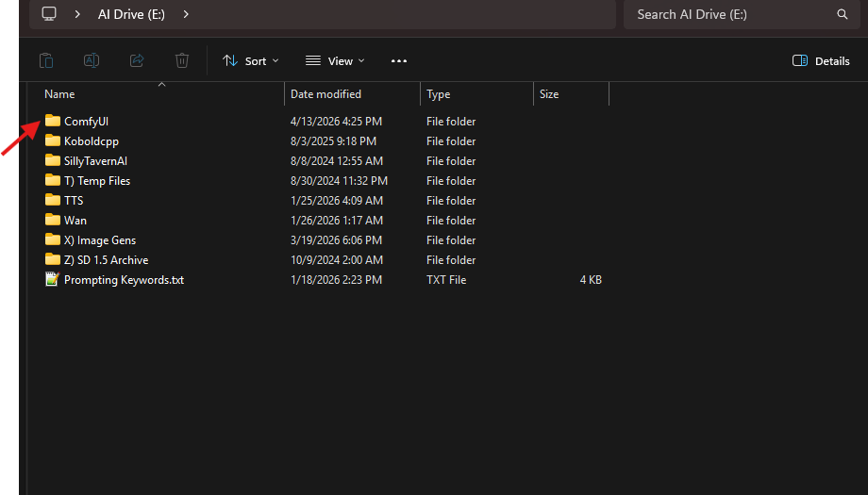Image resolution: width=868 pixels, height=495 pixels.
Task: Click the Share toolbar icon
Action: coord(137,60)
